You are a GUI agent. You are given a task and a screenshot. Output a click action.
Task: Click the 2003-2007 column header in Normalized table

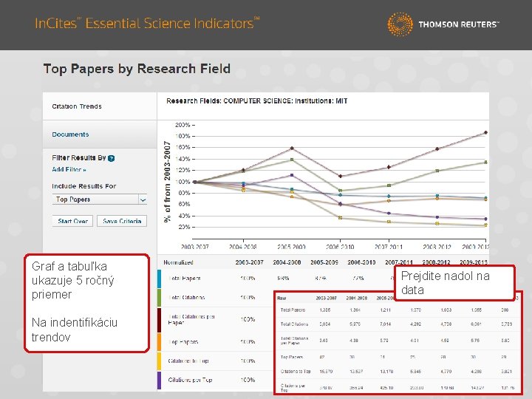click(x=250, y=262)
